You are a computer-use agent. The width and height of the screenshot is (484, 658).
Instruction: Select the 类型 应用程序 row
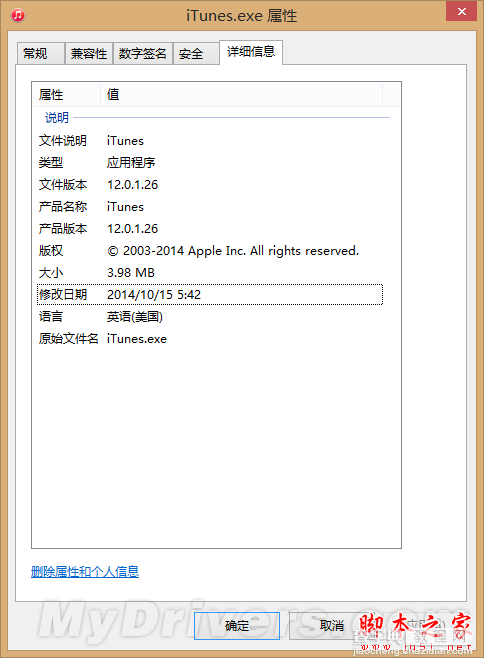pos(210,162)
